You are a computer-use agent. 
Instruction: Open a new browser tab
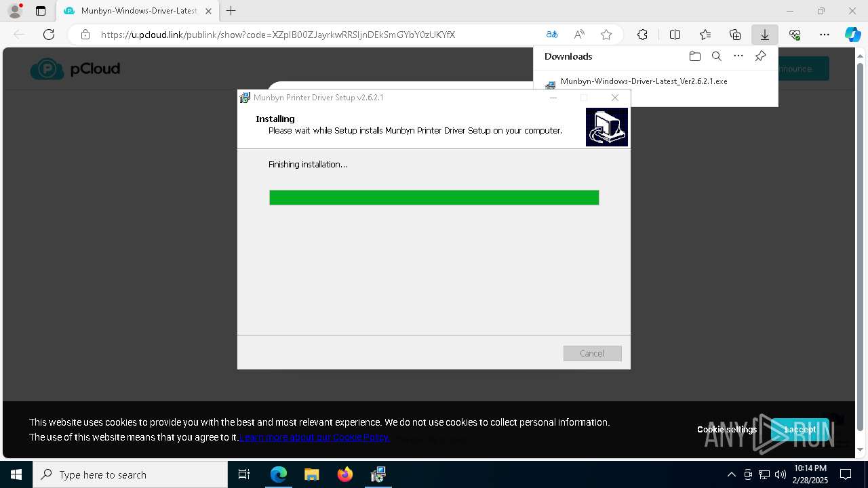[231, 11]
